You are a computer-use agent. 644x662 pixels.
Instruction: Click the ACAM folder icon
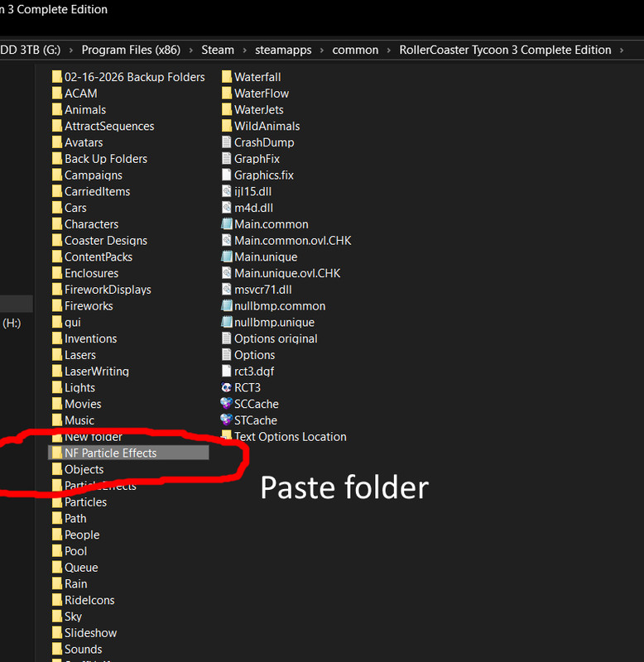[57, 93]
